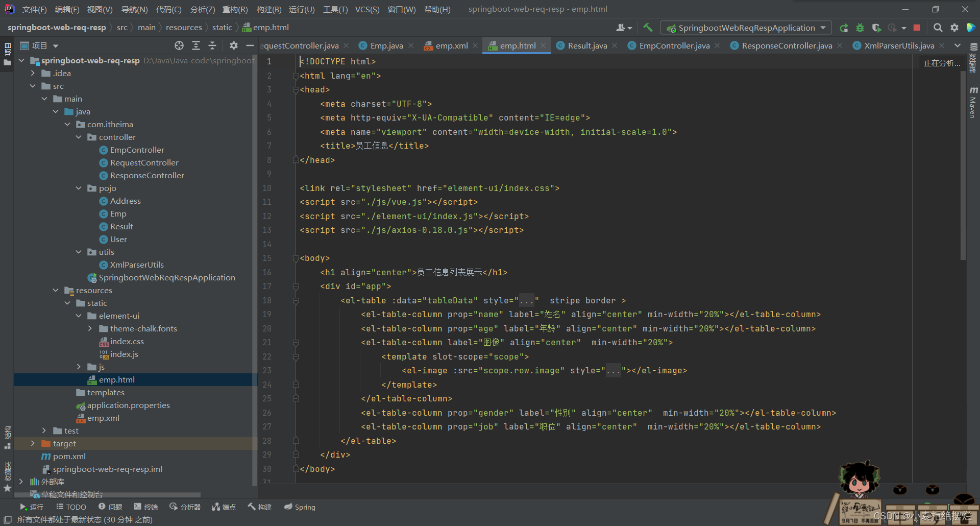This screenshot has width=980, height=526.
Task: Collapse the controller package node
Action: point(79,137)
